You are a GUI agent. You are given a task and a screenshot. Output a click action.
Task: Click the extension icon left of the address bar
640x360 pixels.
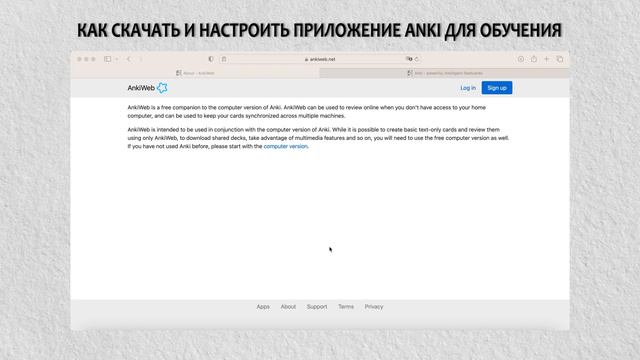224,59
